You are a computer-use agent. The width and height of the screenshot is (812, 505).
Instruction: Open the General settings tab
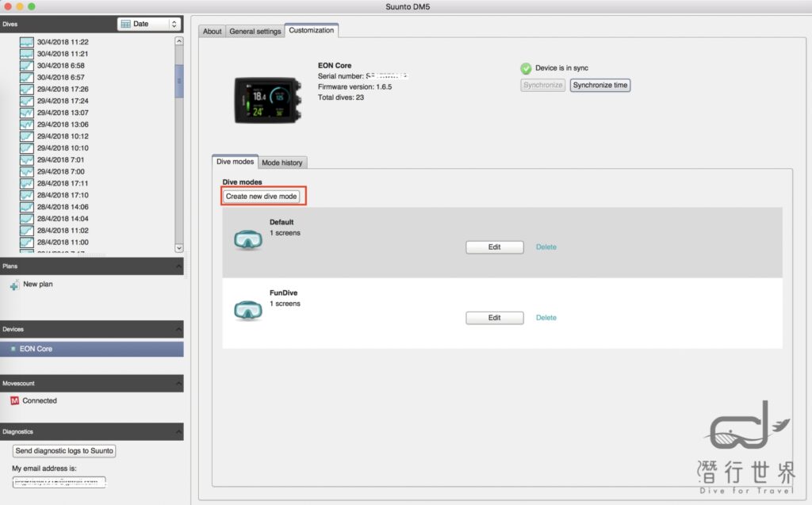coord(255,31)
